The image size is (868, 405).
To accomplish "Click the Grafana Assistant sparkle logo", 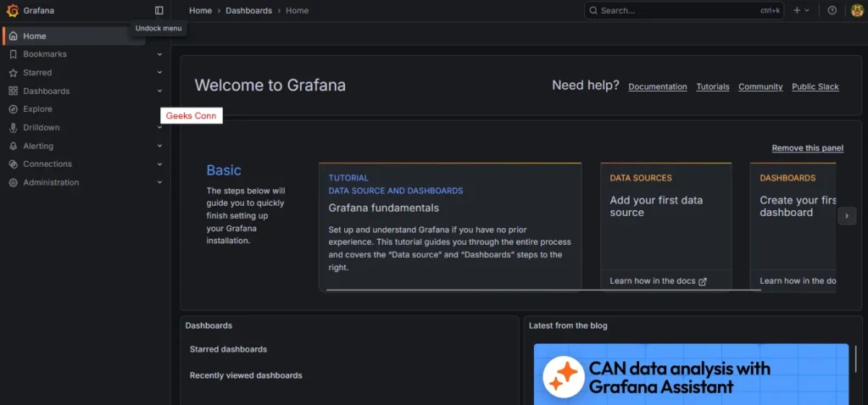I will [564, 377].
